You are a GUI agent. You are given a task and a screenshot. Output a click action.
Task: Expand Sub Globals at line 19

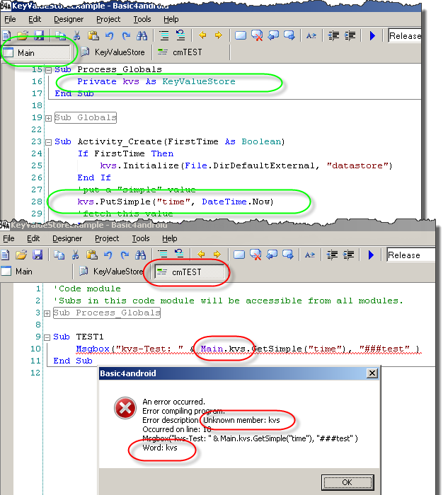pyautogui.click(x=48, y=118)
